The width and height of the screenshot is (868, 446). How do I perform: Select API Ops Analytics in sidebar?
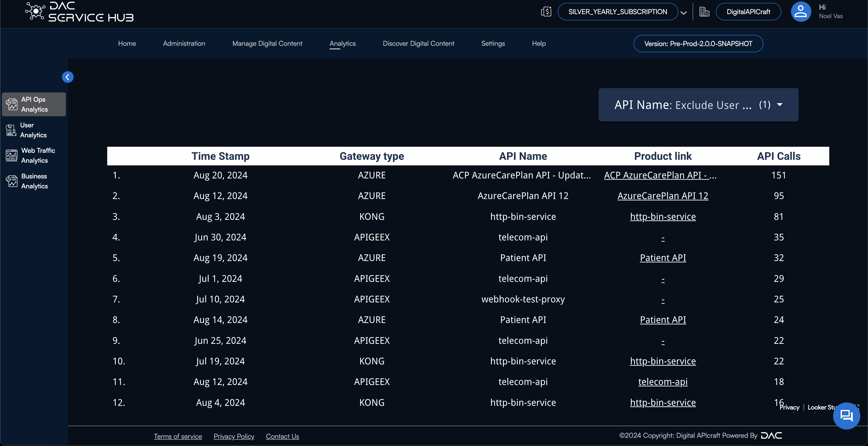34,104
